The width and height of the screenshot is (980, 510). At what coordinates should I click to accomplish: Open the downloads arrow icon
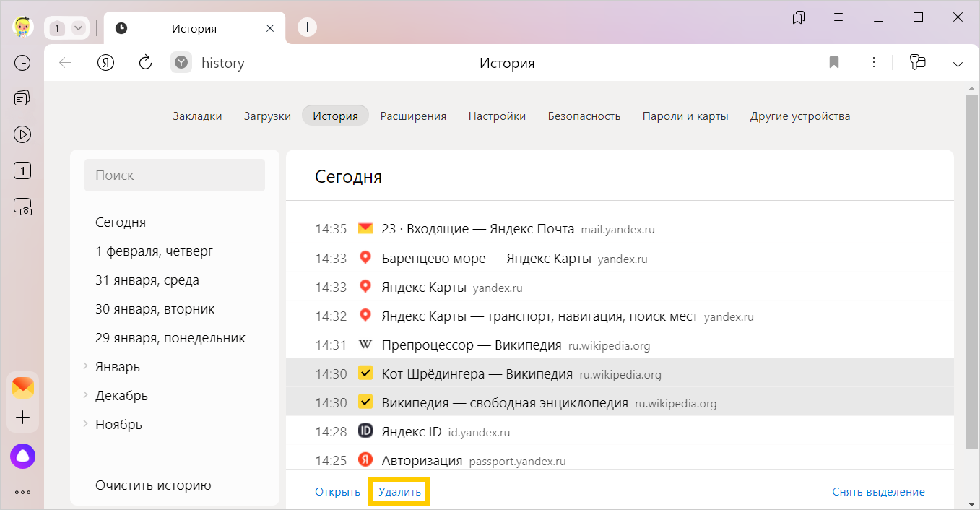tap(958, 63)
